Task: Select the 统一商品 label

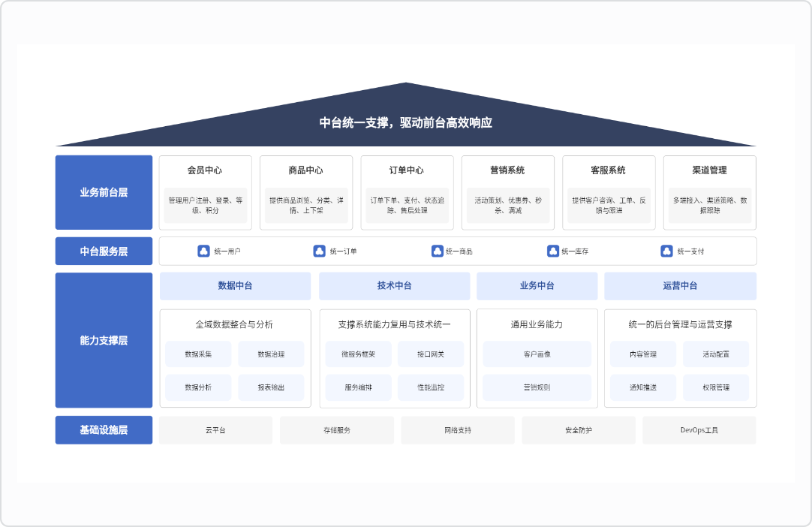Action: [x=459, y=251]
